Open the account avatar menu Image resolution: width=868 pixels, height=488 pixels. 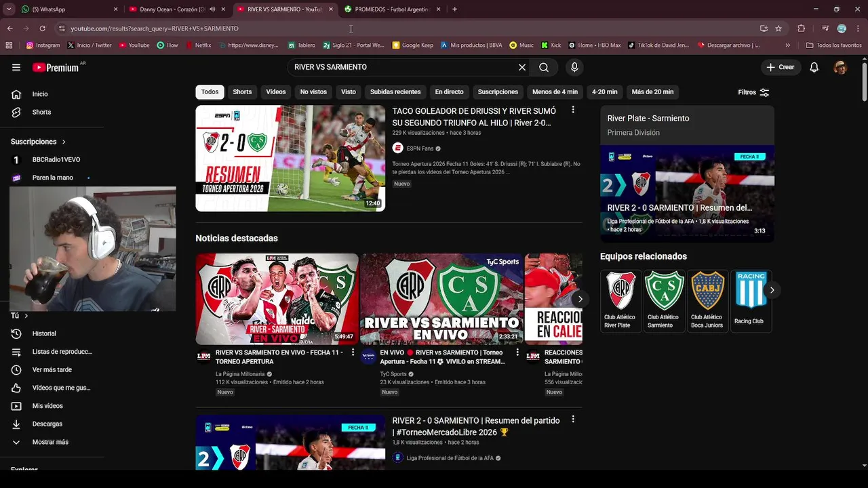click(841, 67)
